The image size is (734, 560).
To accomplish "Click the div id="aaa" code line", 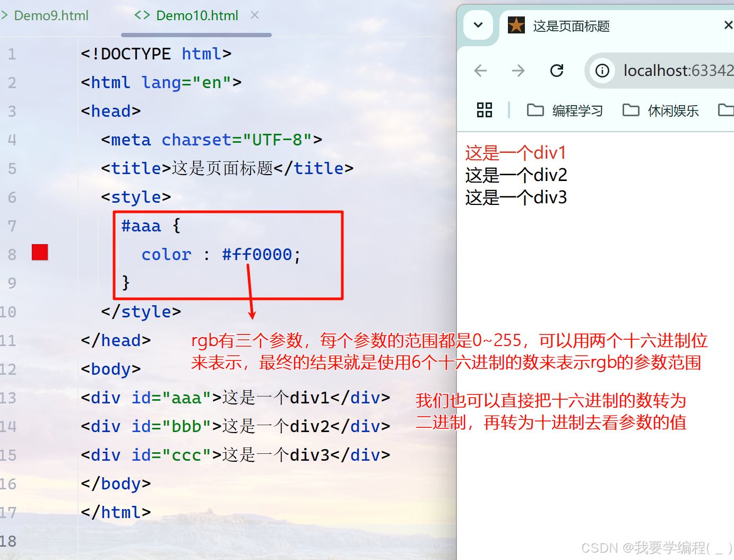I will (x=236, y=398).
